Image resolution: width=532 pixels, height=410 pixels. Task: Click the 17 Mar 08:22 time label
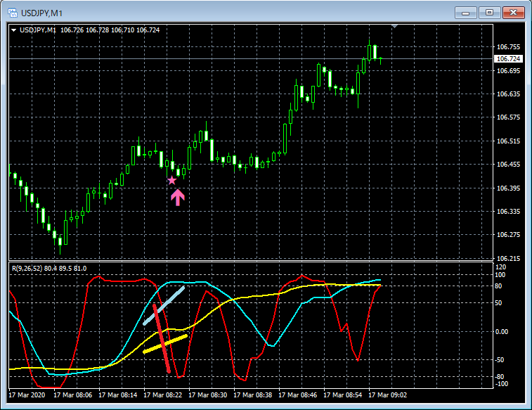tap(163, 395)
